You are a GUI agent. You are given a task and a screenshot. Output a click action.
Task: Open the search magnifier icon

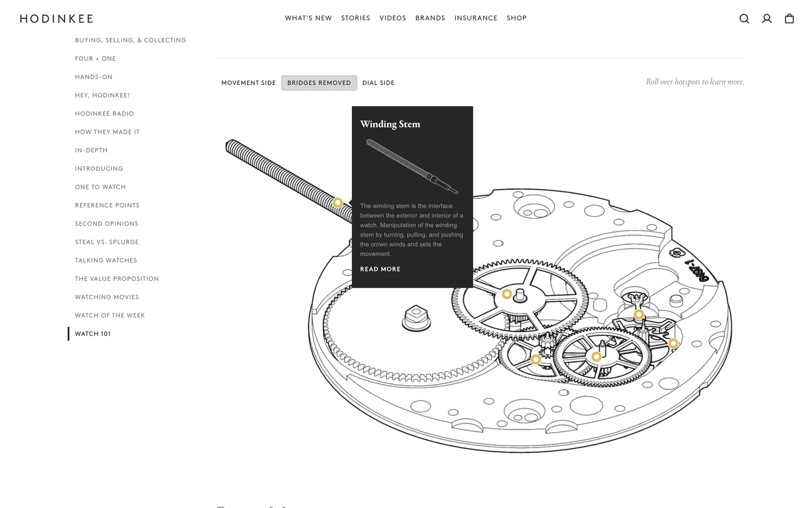pos(744,19)
